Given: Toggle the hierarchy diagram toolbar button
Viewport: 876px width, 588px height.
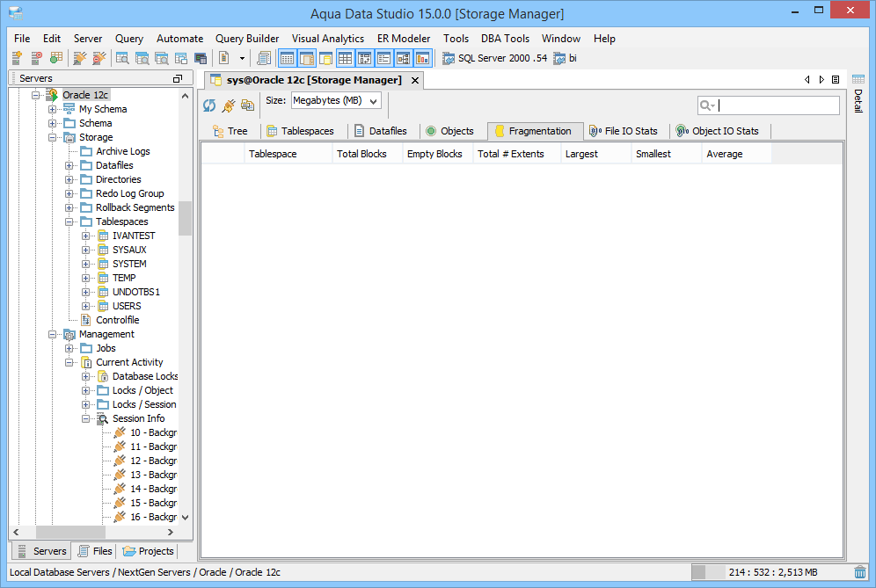Looking at the screenshot, I should 404,57.
